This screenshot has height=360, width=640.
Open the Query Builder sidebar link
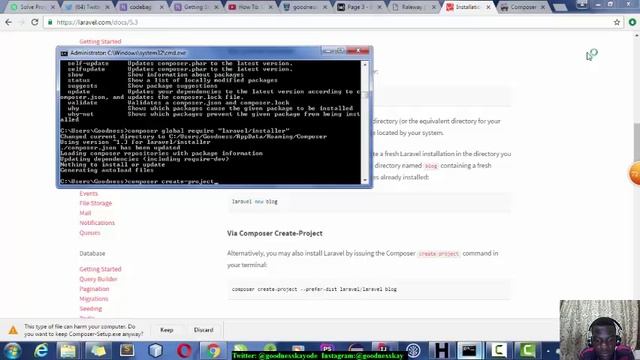[x=98, y=279]
